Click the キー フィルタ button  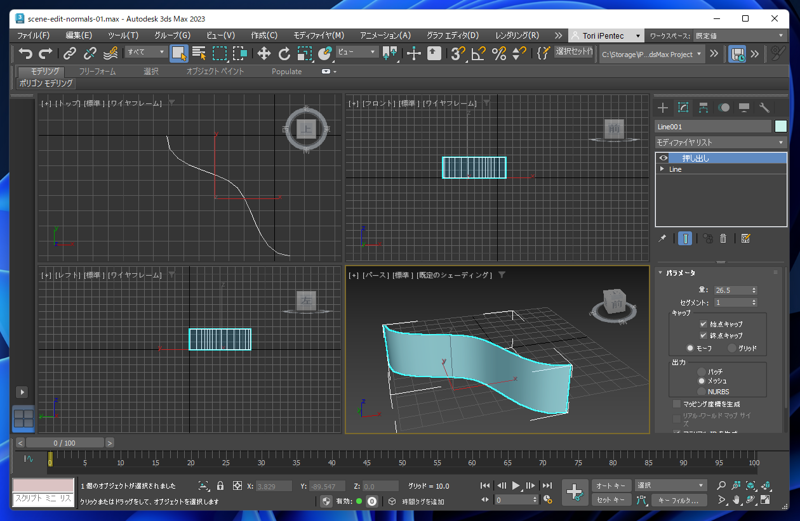coord(678,500)
